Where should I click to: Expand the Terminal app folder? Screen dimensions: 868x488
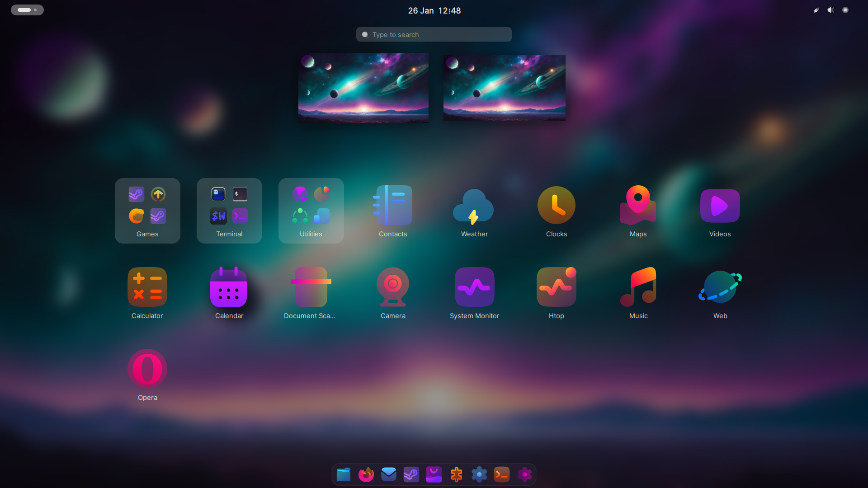[x=229, y=211]
